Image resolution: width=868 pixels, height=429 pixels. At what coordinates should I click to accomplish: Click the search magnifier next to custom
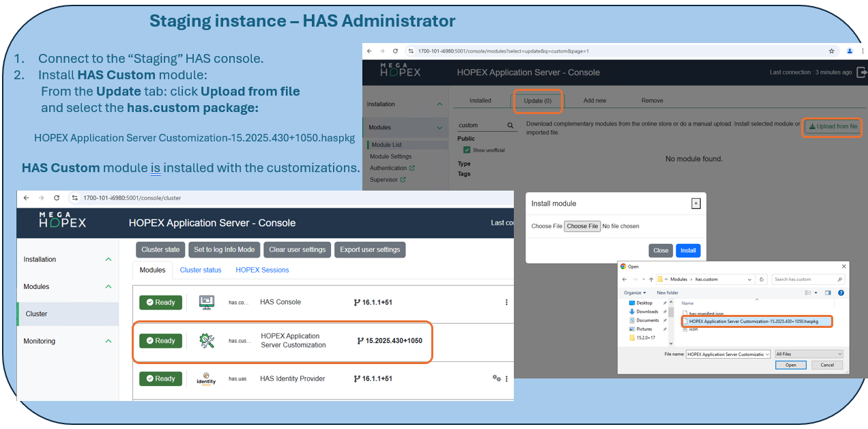(x=510, y=126)
